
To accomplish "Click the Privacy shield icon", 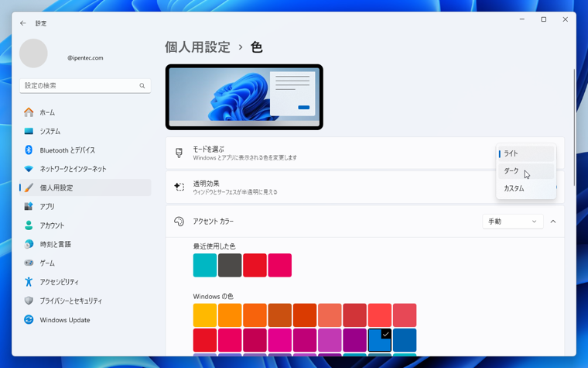I will coord(29,301).
